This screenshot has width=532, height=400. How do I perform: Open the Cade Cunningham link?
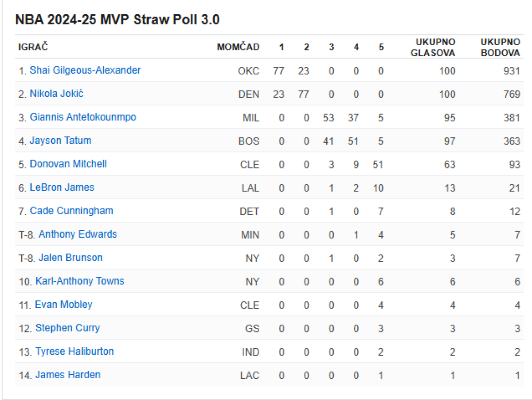71,211
